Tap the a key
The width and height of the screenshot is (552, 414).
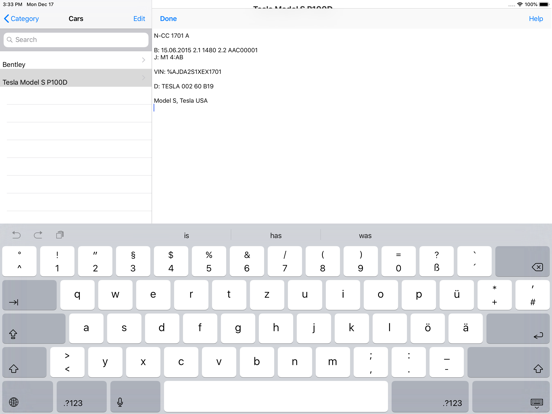click(x=86, y=328)
